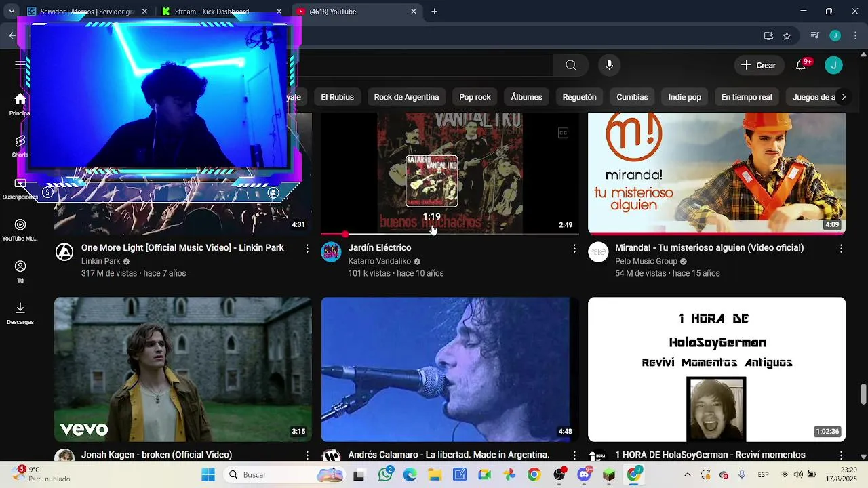868x488 pixels.
Task: Open options menu for One More Light video
Action: 307,249
